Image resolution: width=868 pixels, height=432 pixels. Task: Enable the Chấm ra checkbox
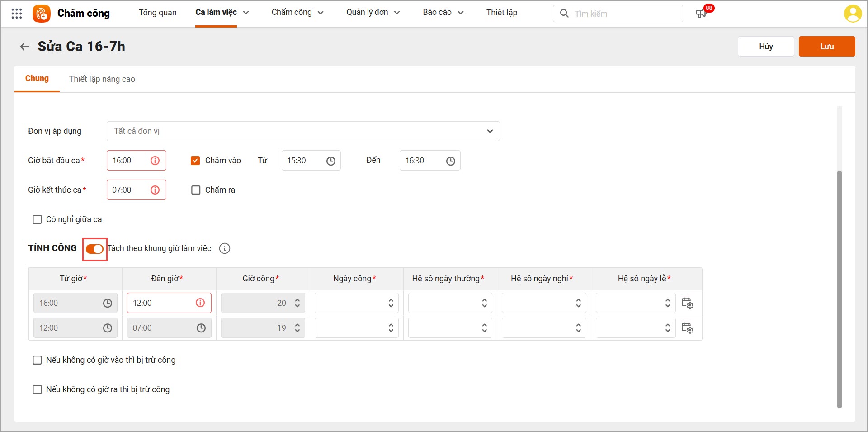coord(196,190)
